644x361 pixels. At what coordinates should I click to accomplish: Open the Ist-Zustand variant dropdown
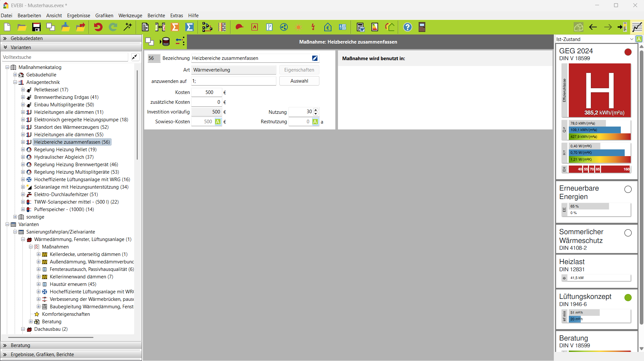click(x=631, y=39)
